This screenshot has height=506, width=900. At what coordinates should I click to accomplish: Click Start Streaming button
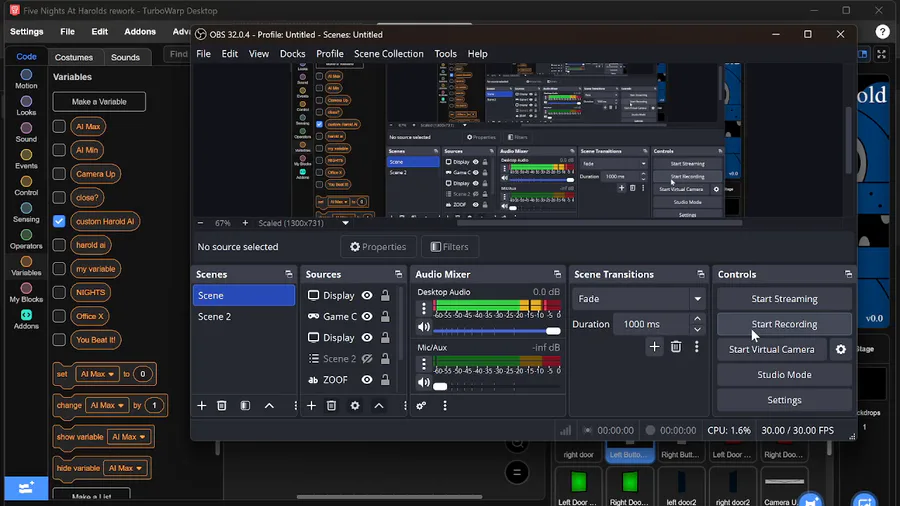tap(784, 299)
